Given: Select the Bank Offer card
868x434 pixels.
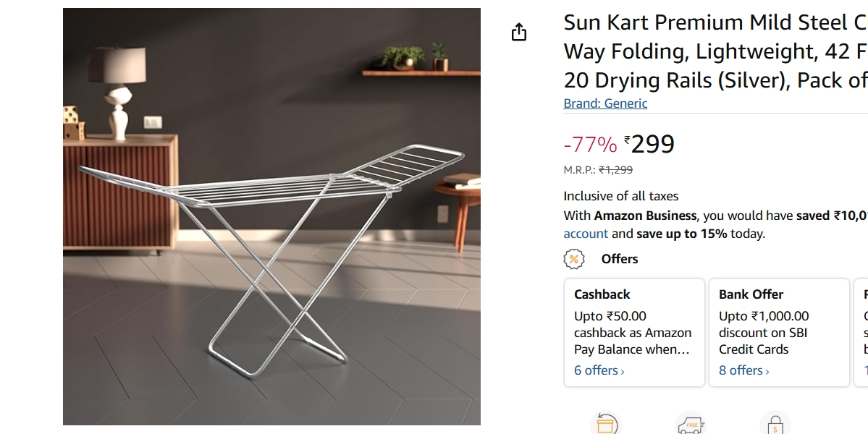Looking at the screenshot, I should pyautogui.click(x=778, y=331).
